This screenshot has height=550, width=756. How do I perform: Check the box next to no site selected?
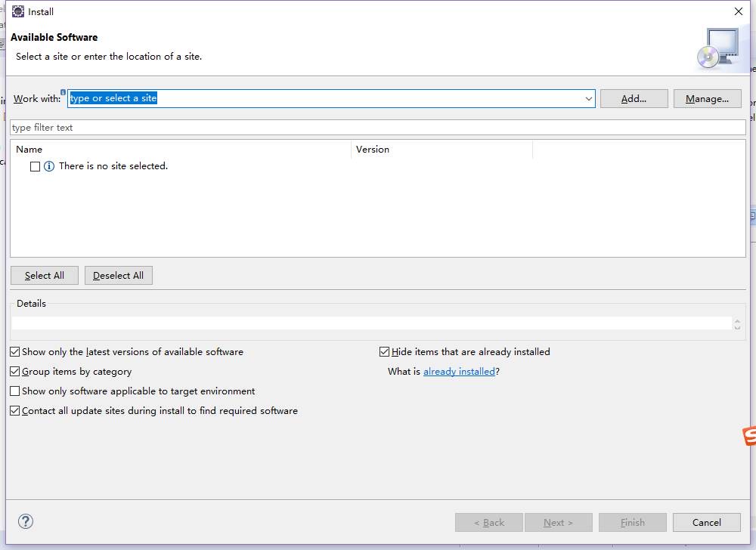coord(35,166)
